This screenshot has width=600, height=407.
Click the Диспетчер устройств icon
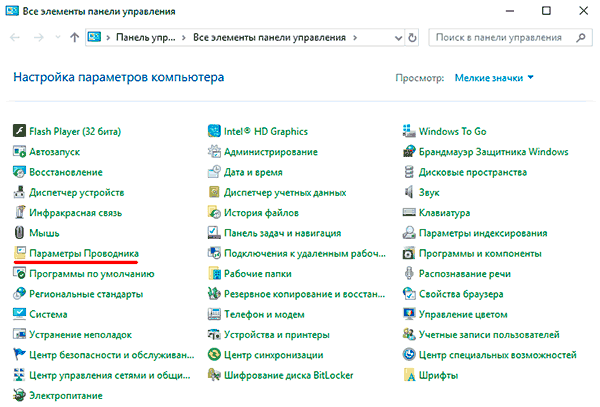click(19, 192)
